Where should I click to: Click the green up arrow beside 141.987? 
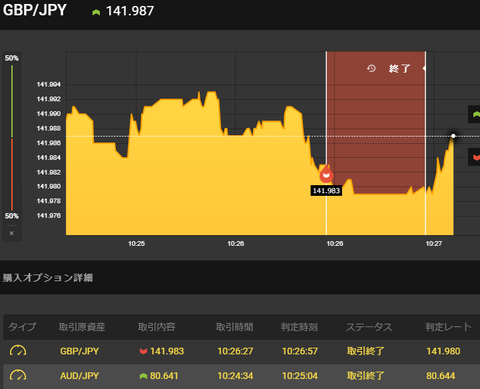click(96, 13)
